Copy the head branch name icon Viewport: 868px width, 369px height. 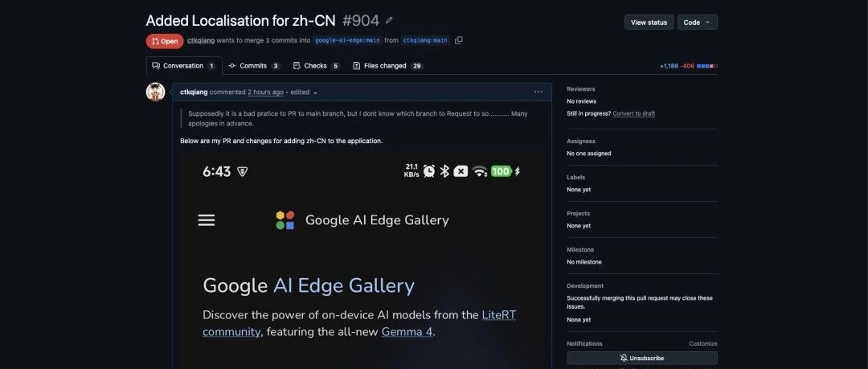pyautogui.click(x=458, y=40)
